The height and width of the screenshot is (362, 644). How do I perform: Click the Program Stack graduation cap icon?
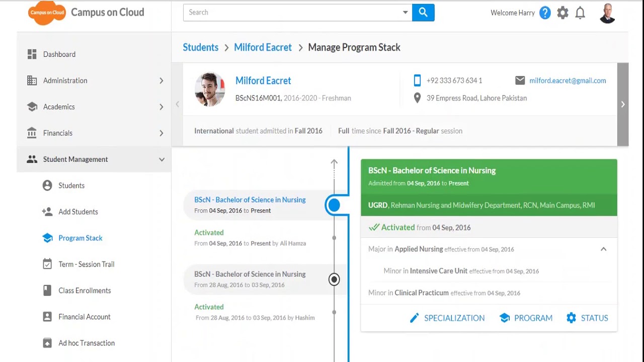[47, 238]
